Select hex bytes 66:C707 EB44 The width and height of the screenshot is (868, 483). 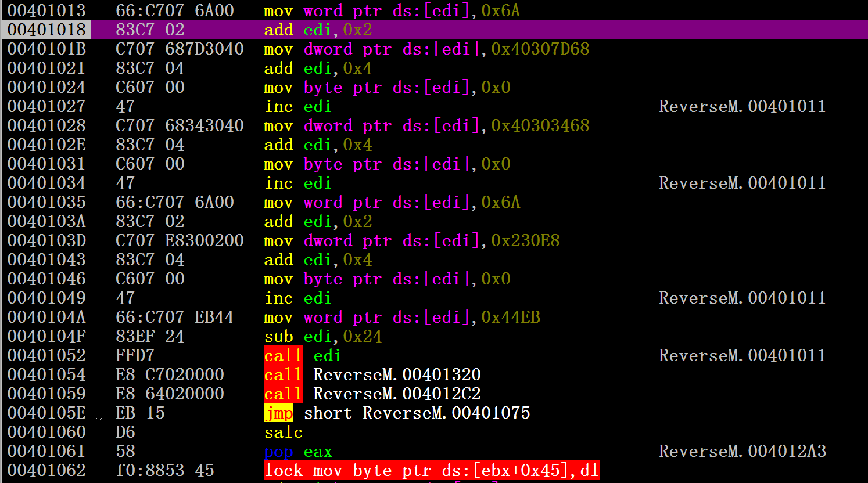(175, 317)
